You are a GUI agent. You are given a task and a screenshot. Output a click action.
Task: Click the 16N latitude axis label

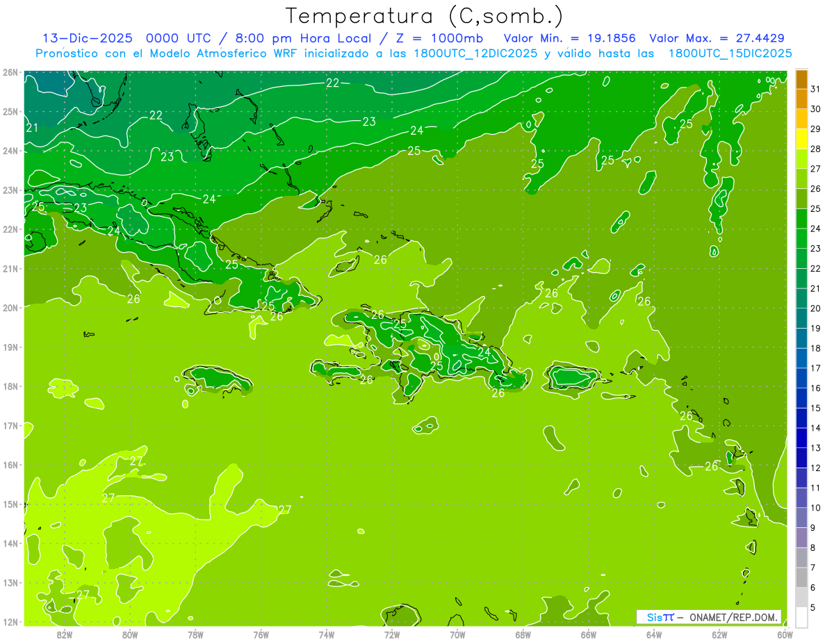(x=10, y=465)
